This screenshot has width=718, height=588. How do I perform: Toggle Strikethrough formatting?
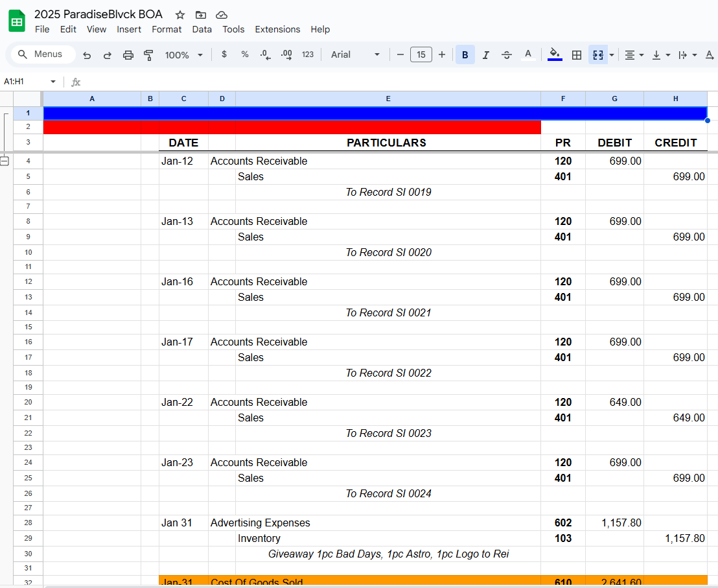pyautogui.click(x=507, y=55)
